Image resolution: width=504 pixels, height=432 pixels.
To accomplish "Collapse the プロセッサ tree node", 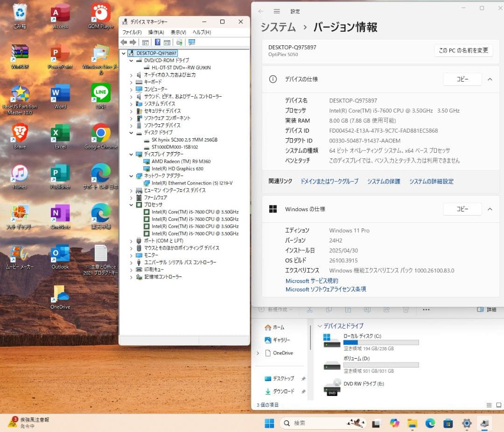I will point(131,205).
